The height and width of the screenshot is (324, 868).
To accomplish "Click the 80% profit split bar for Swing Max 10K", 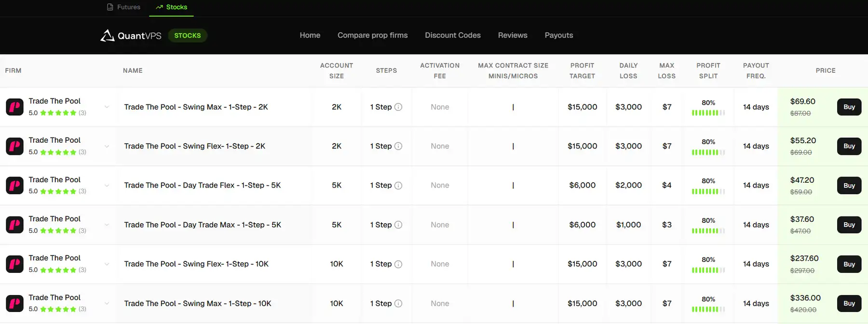I will point(708,309).
